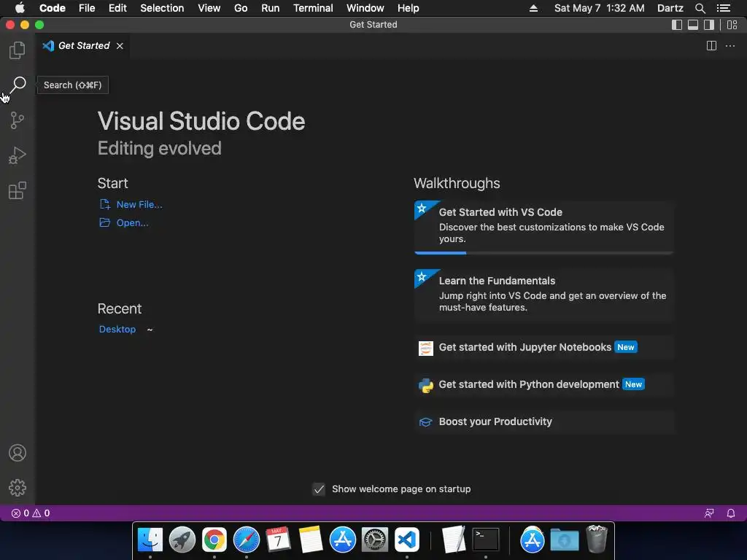Screen dimensions: 747x560
Task: Open Control Center list icon in menu bar
Action: [x=723, y=8]
